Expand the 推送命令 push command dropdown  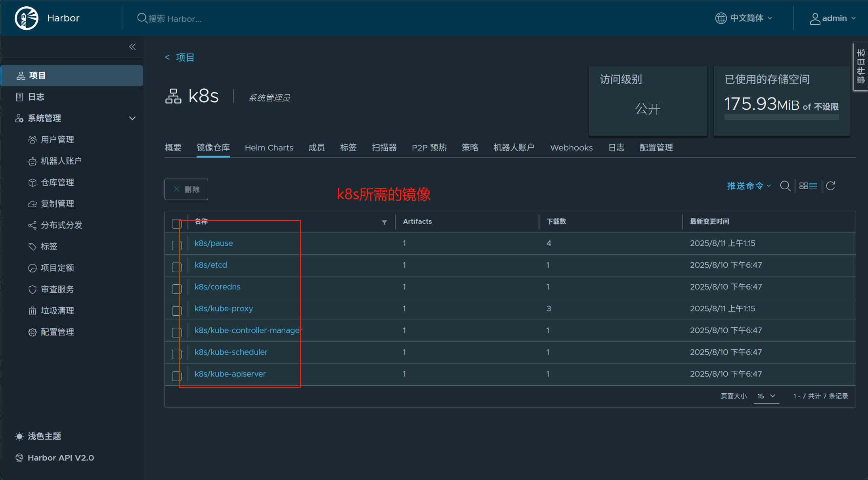749,186
